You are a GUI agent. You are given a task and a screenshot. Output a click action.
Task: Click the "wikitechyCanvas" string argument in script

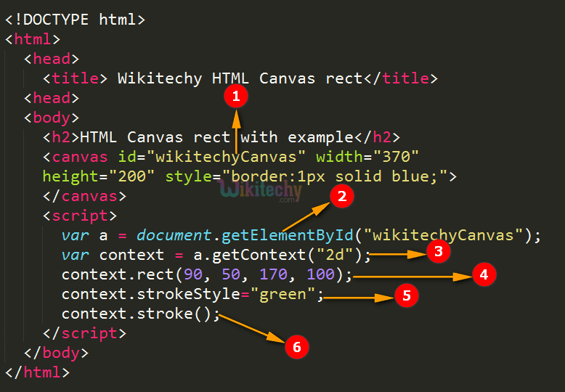pyautogui.click(x=443, y=235)
